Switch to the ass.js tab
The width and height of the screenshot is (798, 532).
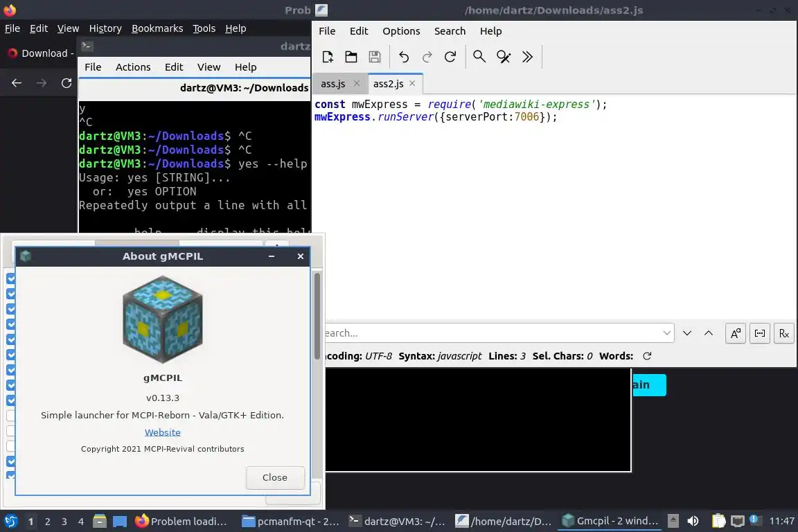pos(332,84)
